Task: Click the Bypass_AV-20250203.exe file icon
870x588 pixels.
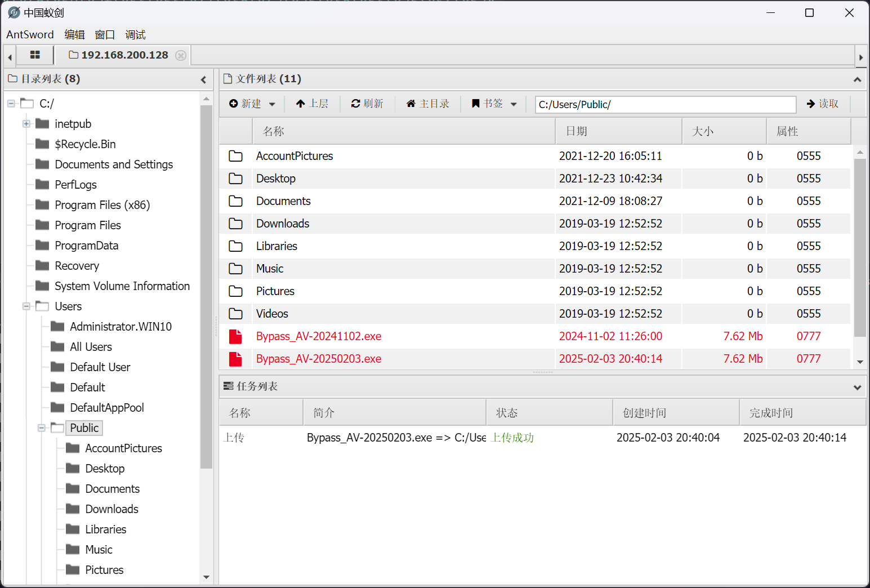Action: coord(235,359)
